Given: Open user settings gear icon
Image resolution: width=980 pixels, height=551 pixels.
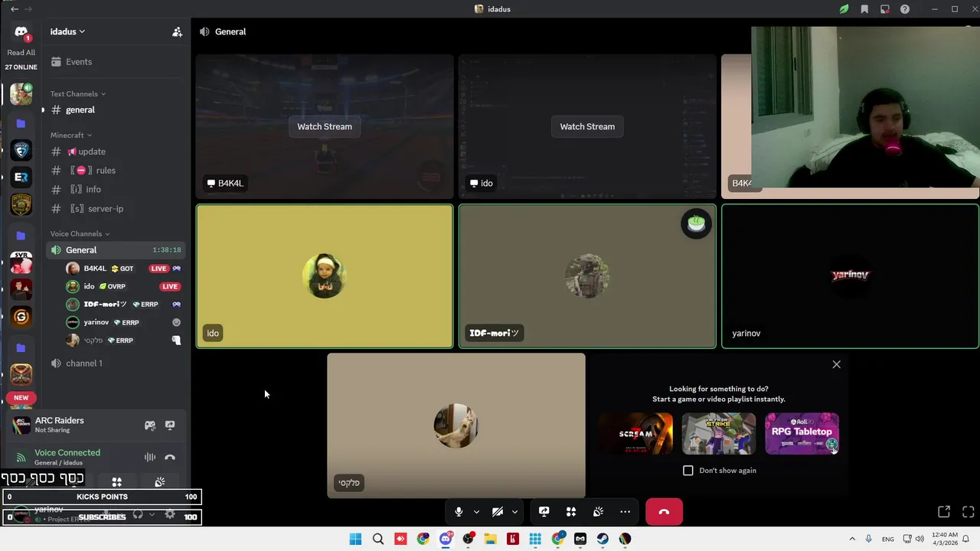Looking at the screenshot, I should [170, 515].
